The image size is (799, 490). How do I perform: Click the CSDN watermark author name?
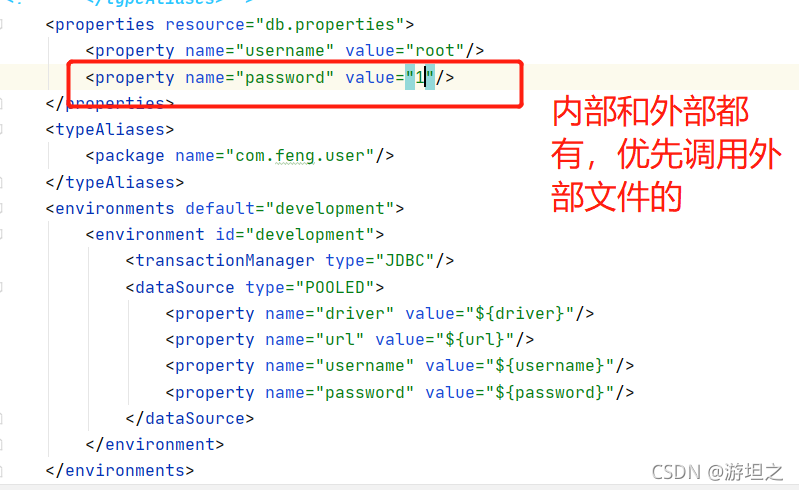754,472
